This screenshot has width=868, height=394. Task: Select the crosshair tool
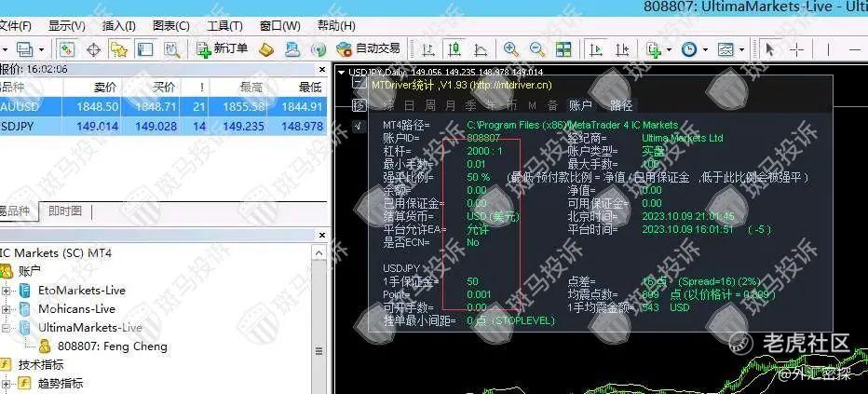(796, 49)
